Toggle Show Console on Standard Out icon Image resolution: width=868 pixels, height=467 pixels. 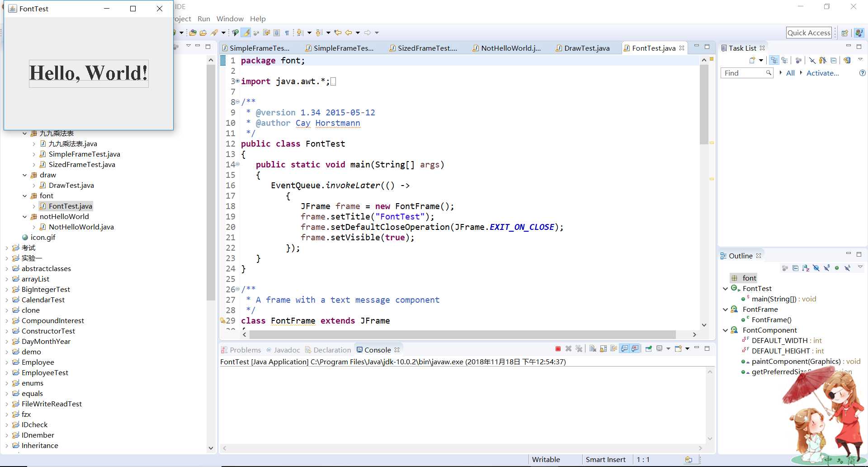click(x=624, y=348)
